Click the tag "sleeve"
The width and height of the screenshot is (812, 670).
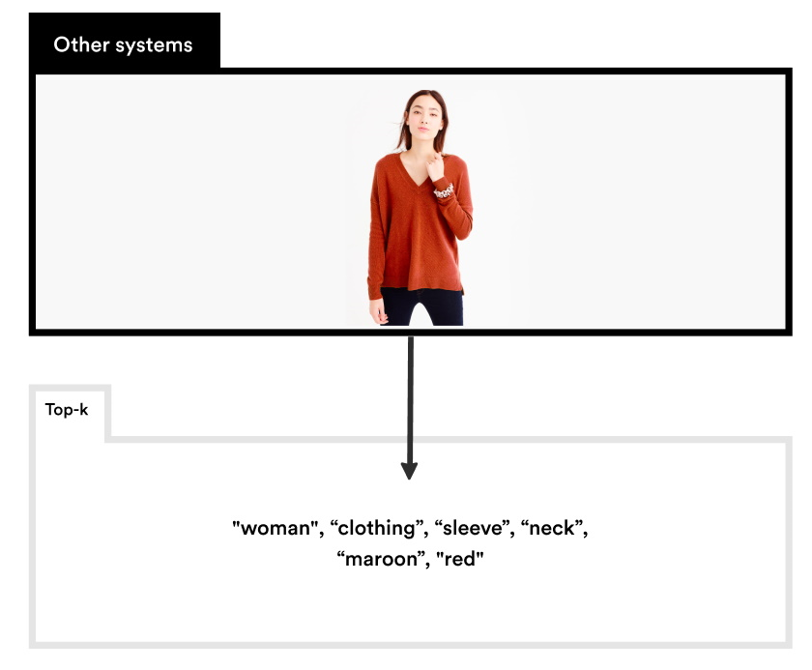(x=473, y=528)
